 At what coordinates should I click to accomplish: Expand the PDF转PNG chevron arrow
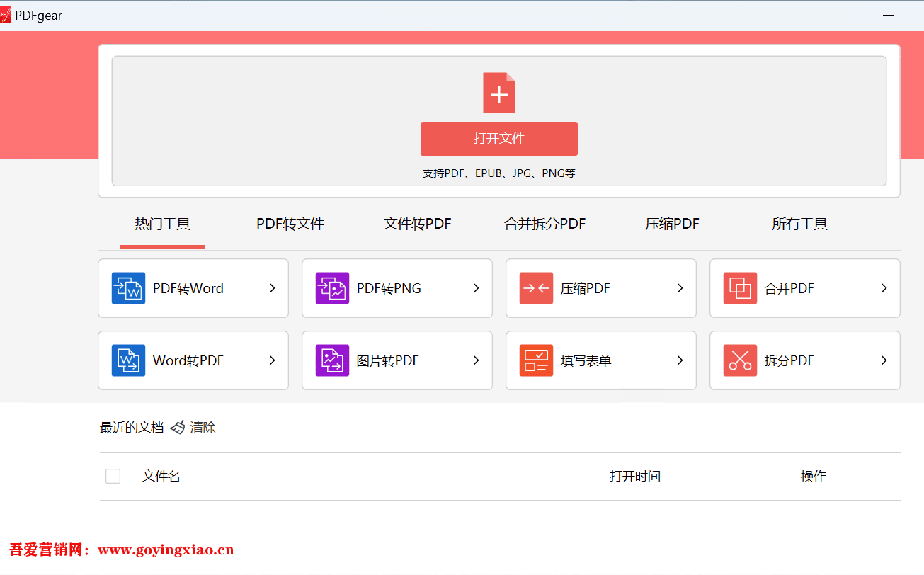(476, 288)
